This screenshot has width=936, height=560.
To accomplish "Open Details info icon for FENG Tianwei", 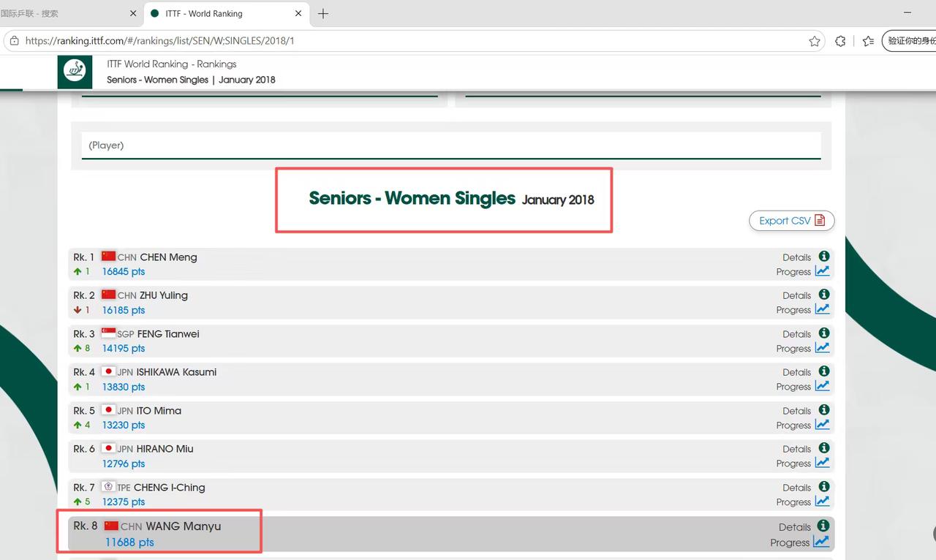I will 824,333.
